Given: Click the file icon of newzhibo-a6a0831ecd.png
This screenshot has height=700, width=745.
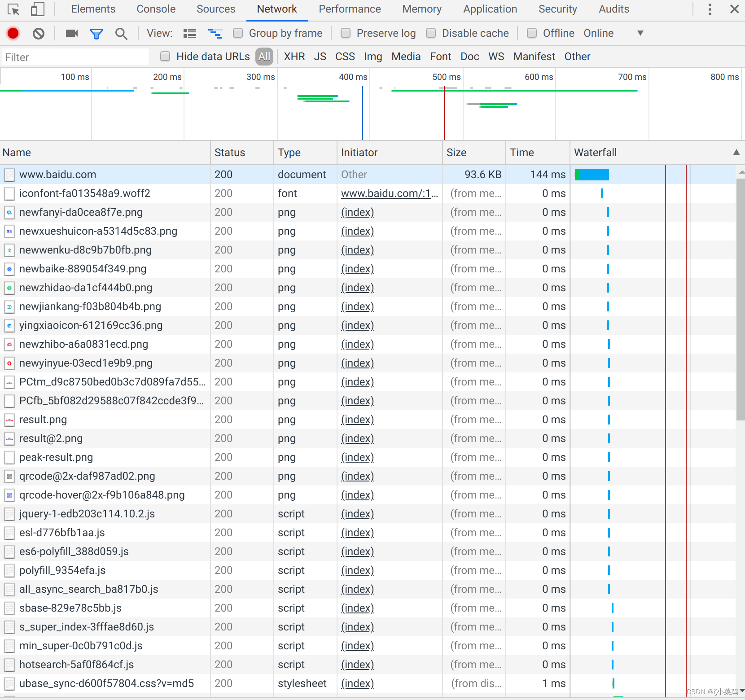Looking at the screenshot, I should 9,344.
